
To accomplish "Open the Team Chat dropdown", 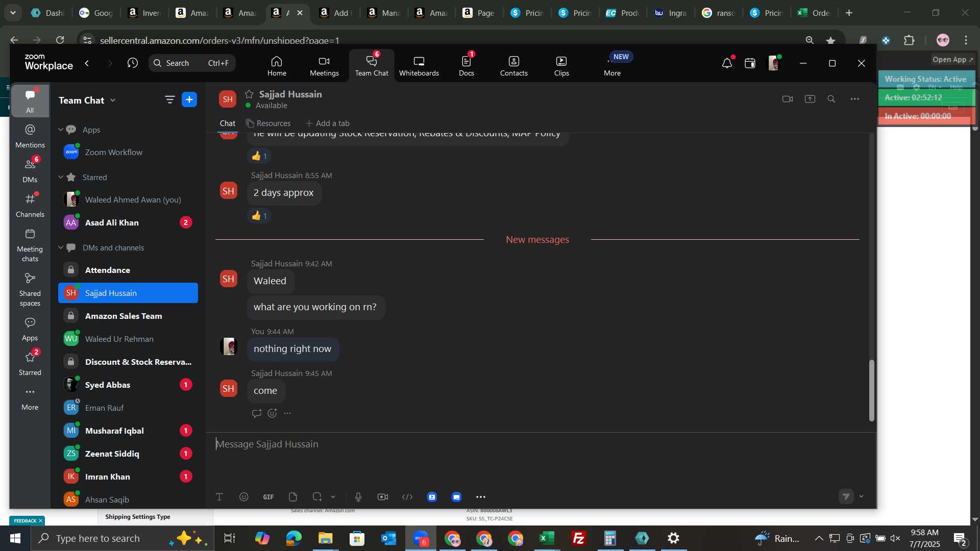I will tap(113, 101).
